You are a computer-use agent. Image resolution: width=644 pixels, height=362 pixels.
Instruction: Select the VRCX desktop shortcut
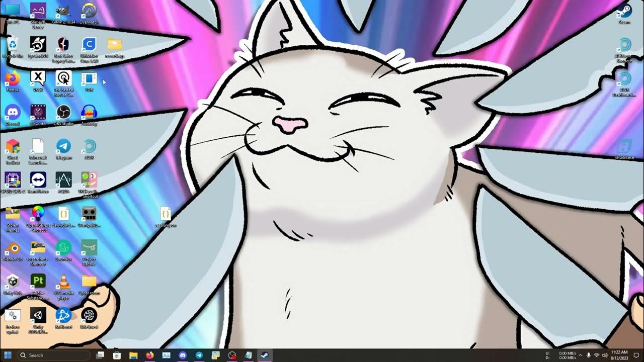38,80
